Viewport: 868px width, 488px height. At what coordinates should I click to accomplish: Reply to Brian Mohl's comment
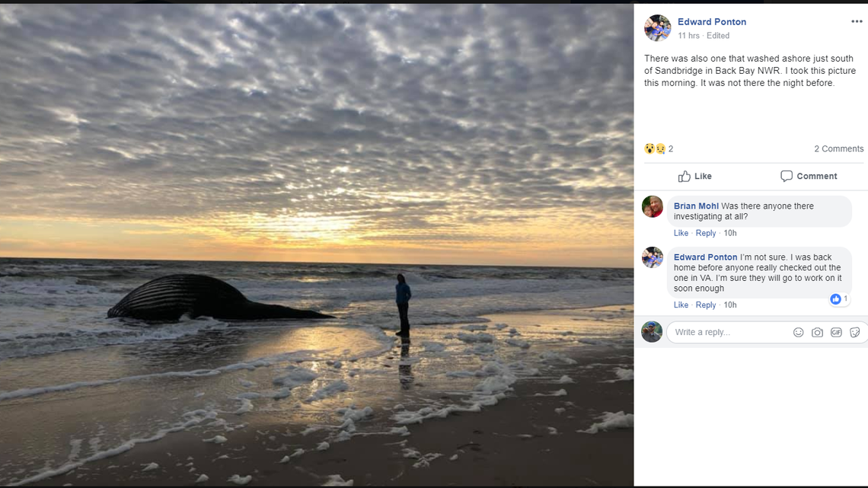click(705, 233)
